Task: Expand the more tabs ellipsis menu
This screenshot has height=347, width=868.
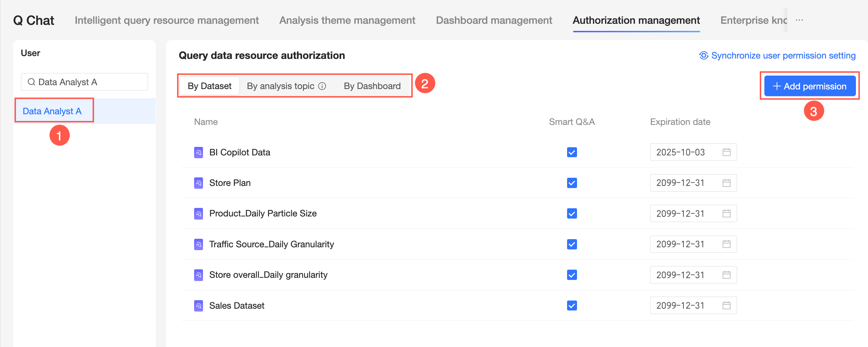Action: click(799, 20)
